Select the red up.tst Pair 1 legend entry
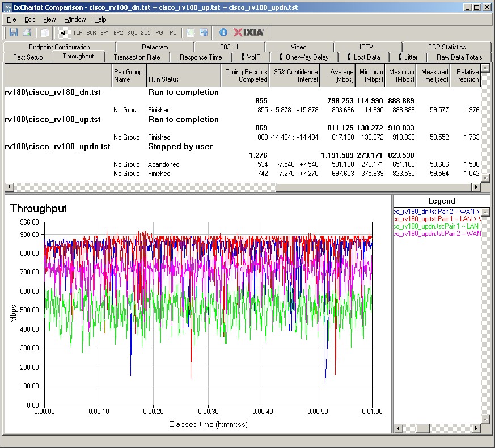The width and height of the screenshot is (495, 448). click(437, 219)
